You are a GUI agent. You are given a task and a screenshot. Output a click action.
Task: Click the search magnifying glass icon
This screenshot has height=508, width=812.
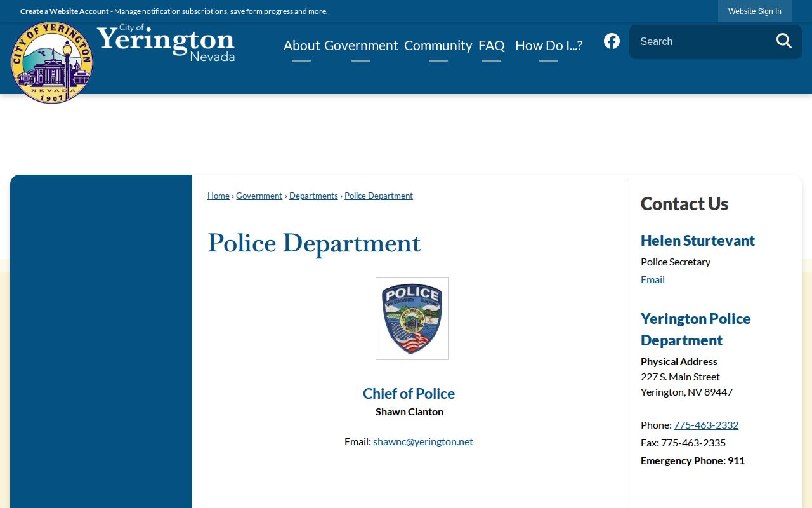pyautogui.click(x=784, y=41)
